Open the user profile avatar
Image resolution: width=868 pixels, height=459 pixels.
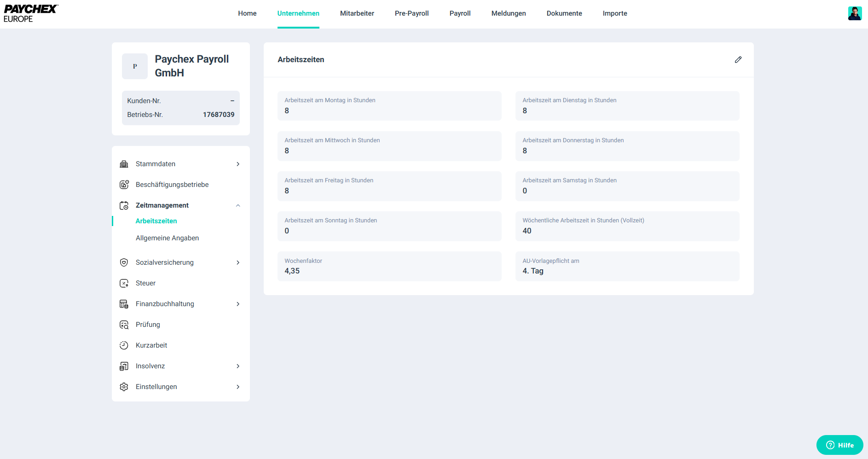click(x=855, y=13)
